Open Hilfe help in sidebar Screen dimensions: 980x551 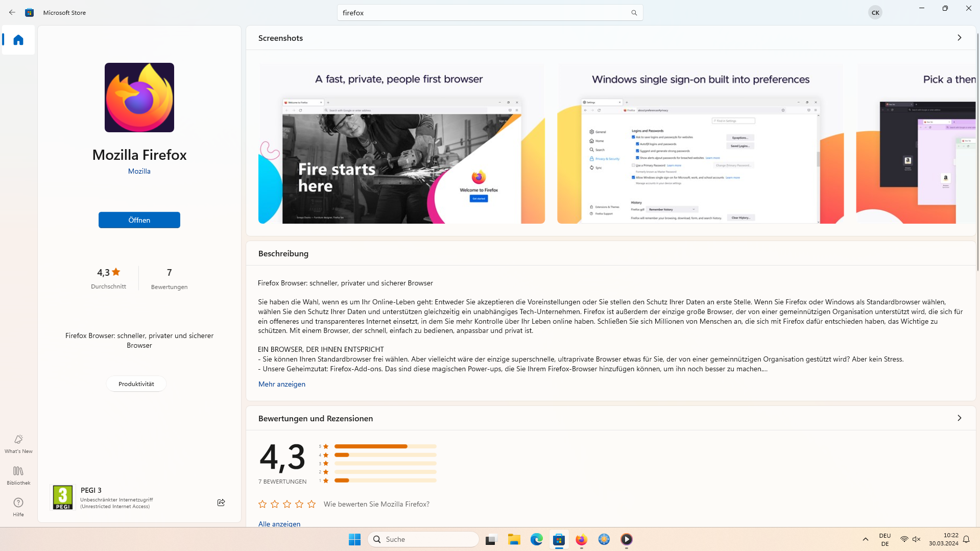[x=18, y=507]
